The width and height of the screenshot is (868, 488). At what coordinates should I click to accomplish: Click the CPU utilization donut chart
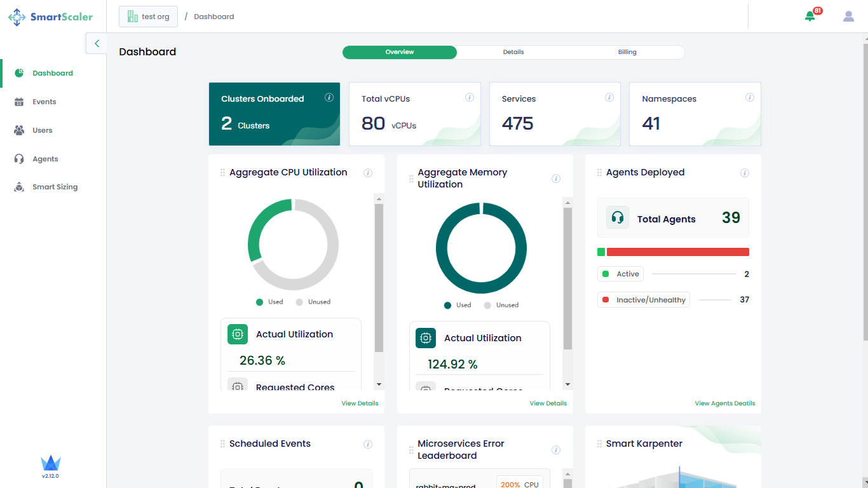[293, 245]
